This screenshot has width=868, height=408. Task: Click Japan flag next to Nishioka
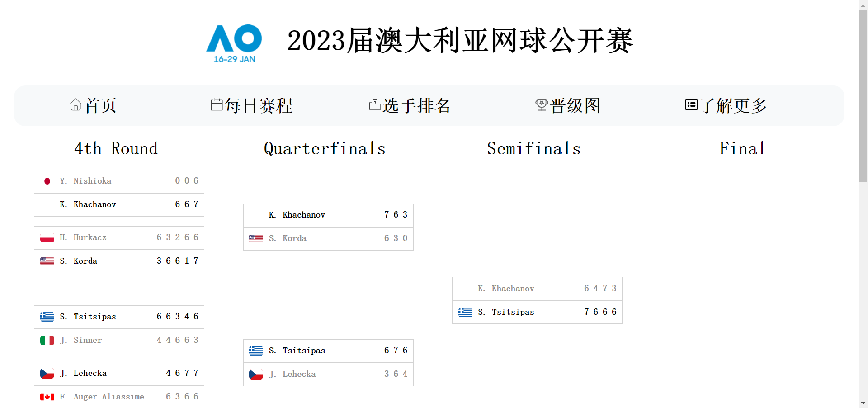point(47,181)
